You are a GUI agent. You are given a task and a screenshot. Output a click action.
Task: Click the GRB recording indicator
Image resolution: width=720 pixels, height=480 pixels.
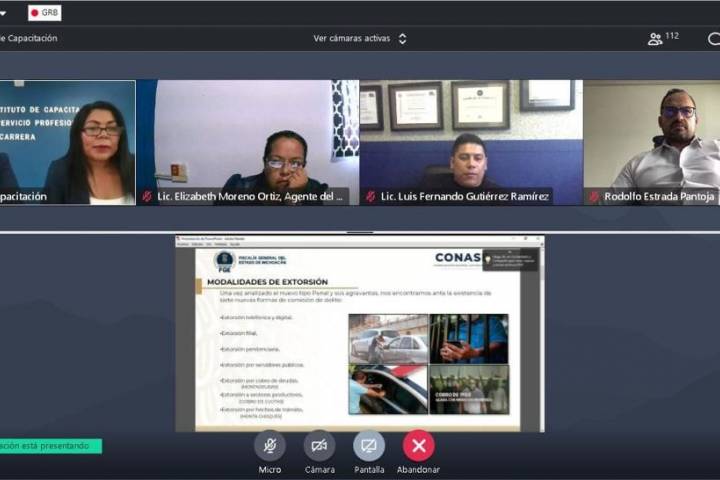pyautogui.click(x=44, y=13)
